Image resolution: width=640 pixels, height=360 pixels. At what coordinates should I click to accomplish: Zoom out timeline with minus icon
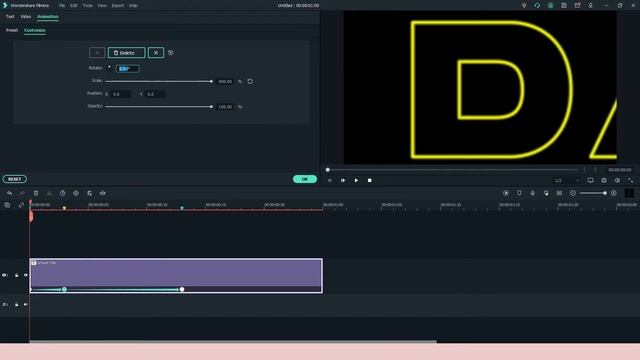573,193
